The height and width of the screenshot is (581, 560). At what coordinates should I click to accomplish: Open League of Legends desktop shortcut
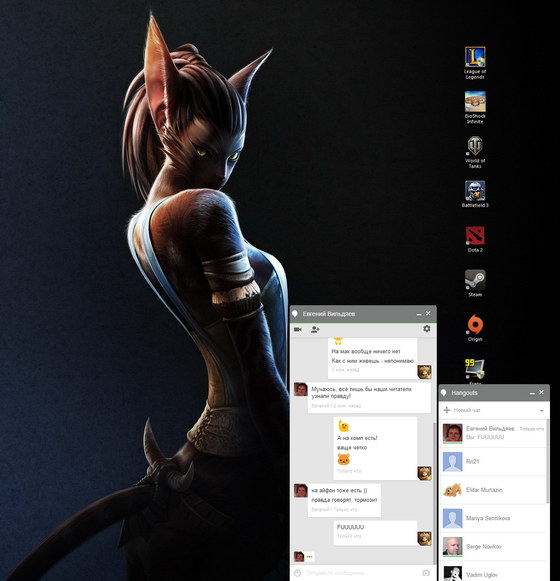pyautogui.click(x=475, y=63)
